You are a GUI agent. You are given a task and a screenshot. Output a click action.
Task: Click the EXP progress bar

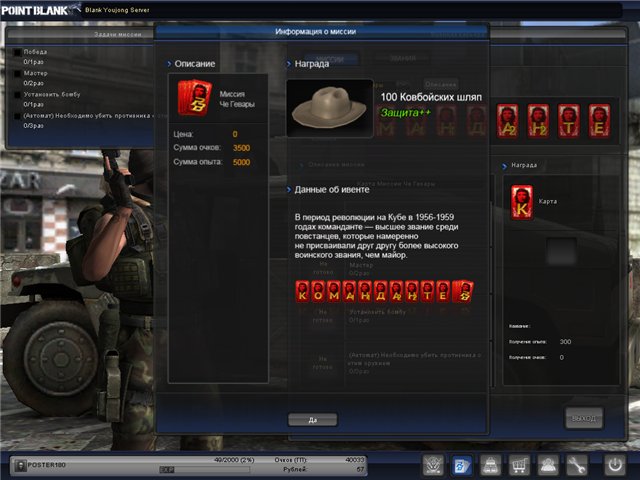pos(204,469)
